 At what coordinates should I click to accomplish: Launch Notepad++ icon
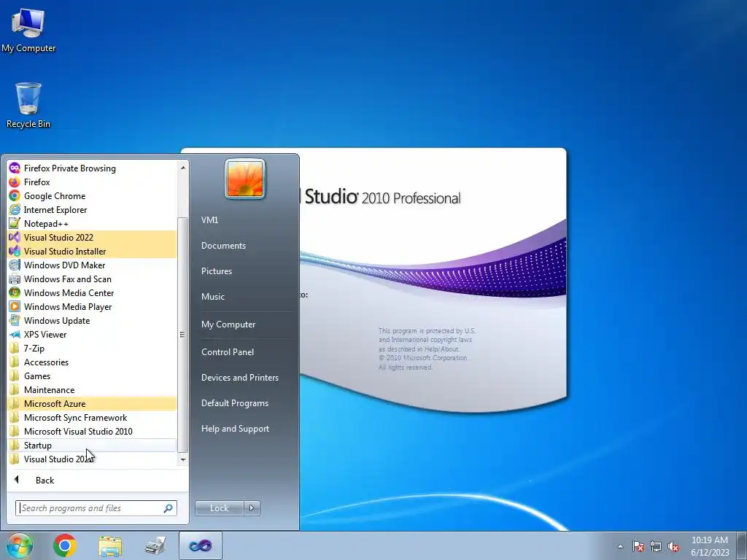click(15, 223)
